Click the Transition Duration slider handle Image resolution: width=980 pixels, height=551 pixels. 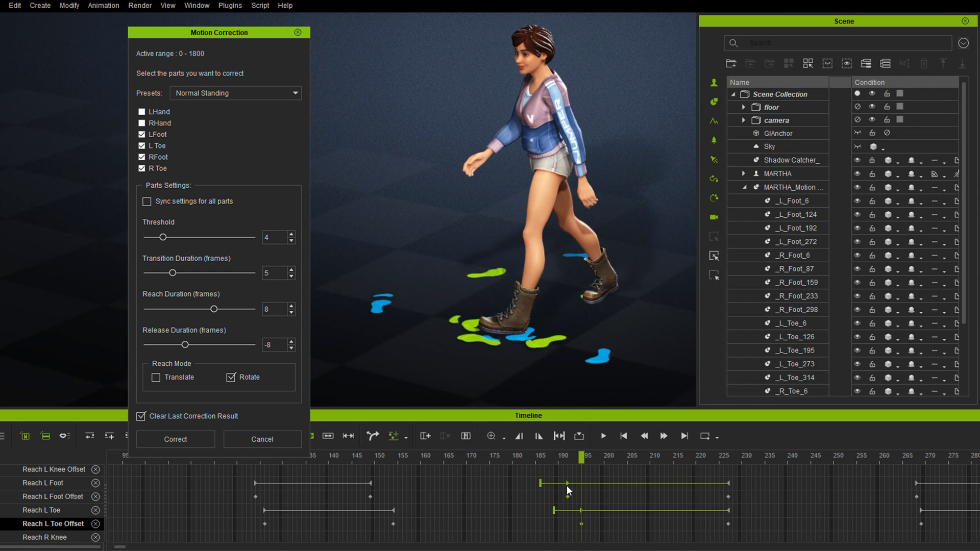click(x=173, y=273)
